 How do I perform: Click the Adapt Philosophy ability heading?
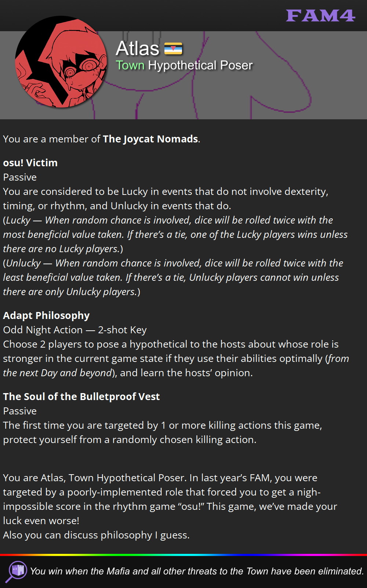46,315
